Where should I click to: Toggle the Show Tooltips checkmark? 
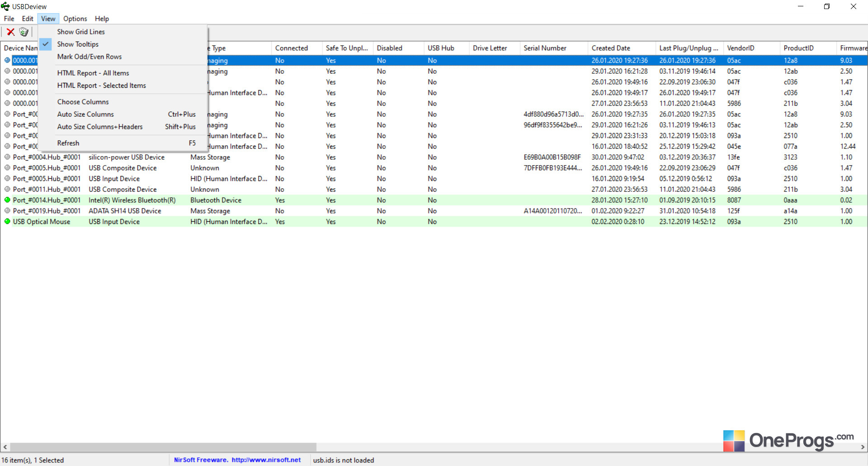pos(46,44)
